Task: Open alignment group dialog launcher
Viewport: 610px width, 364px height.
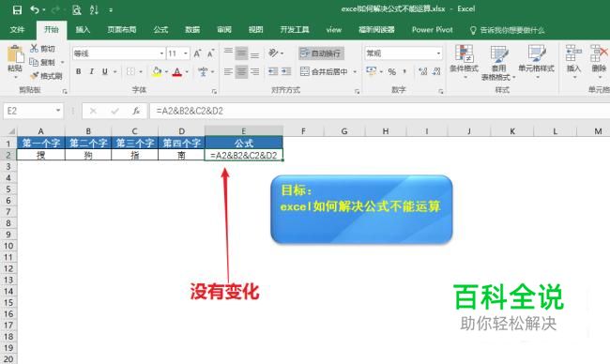Action: [358, 91]
